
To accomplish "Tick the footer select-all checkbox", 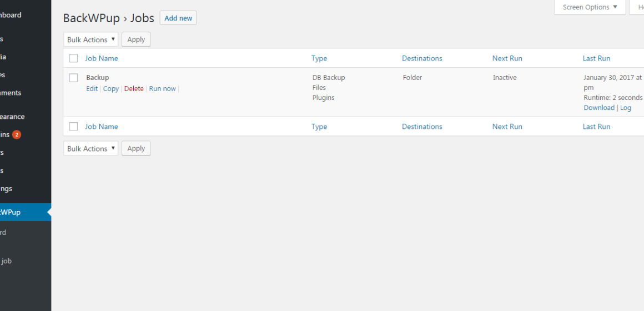I will tap(73, 127).
